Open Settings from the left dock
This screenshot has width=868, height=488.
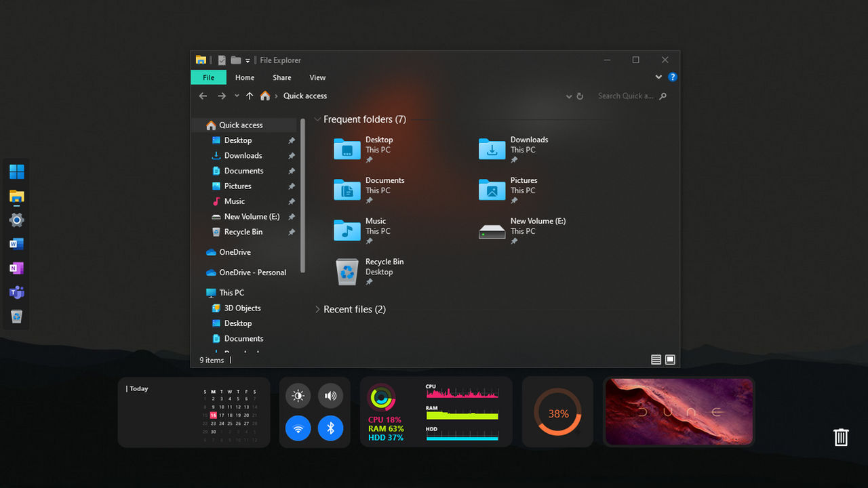(16, 220)
